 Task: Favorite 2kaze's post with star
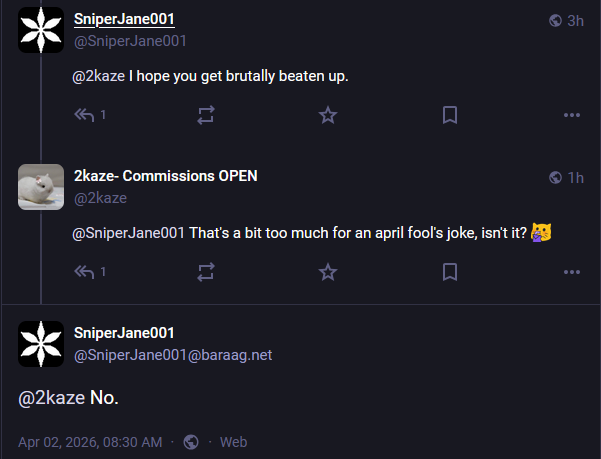(328, 271)
